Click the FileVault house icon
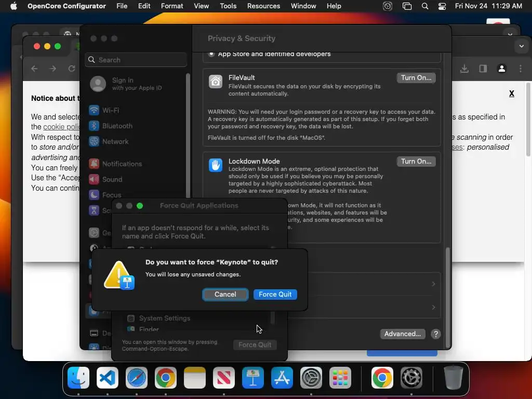 216,82
